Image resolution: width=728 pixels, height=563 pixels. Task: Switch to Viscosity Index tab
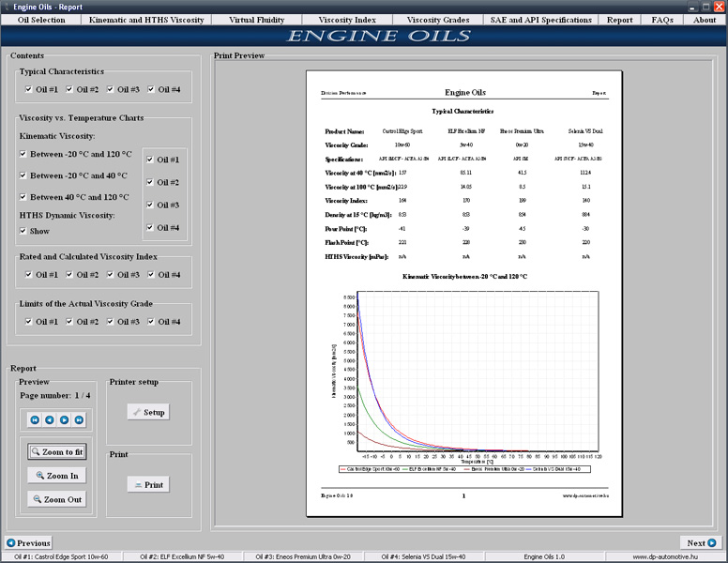pos(347,20)
